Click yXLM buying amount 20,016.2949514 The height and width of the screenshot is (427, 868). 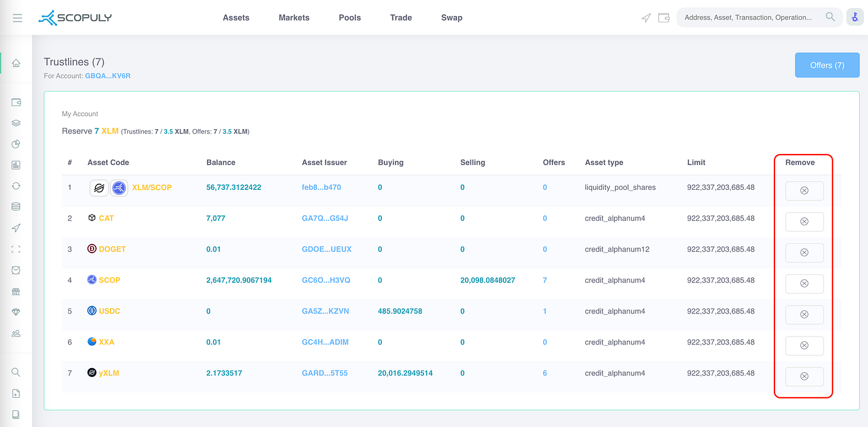(405, 374)
